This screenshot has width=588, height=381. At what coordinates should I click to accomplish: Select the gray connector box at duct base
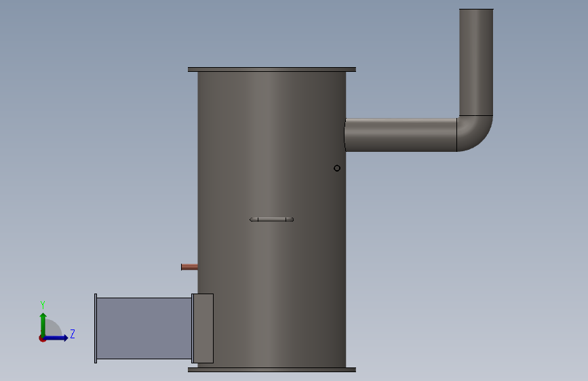click(203, 329)
